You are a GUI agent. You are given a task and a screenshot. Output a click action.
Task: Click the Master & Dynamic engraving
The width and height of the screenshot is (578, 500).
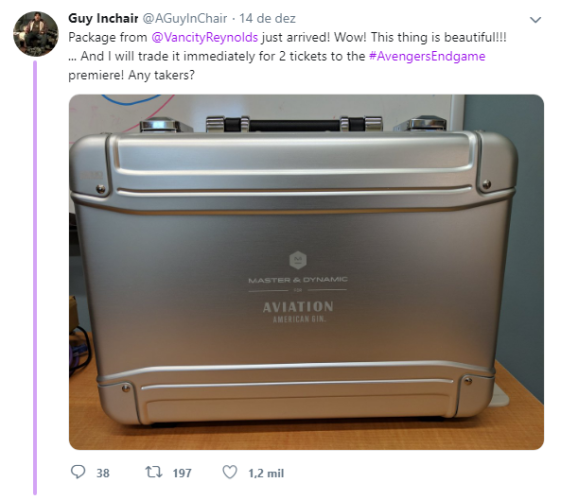click(x=298, y=280)
